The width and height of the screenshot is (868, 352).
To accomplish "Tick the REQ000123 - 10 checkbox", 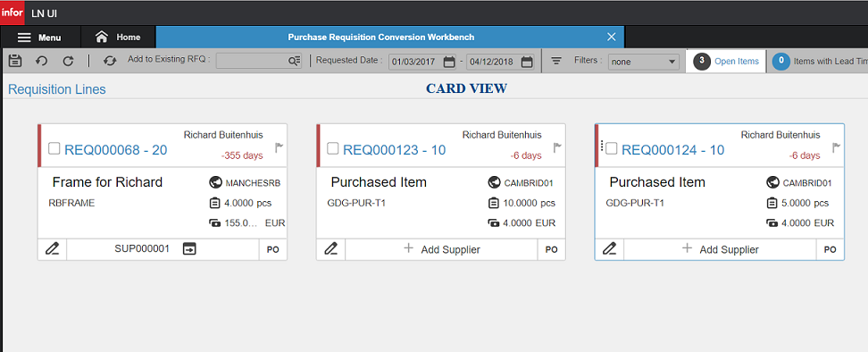I will pos(333,148).
